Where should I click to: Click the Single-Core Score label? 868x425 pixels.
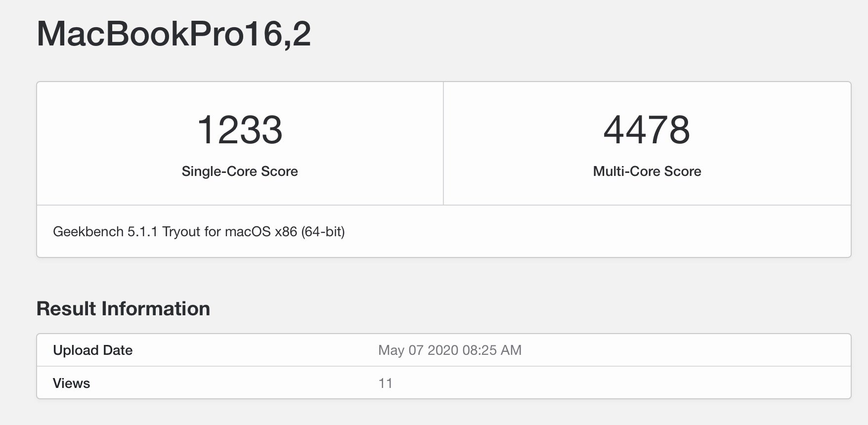click(x=240, y=171)
